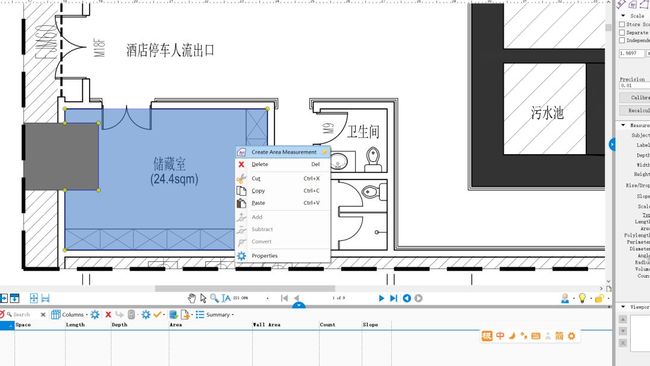Viewport: 650px width, 366px height.
Task: Collapse the Measurements section
Action: (x=623, y=125)
